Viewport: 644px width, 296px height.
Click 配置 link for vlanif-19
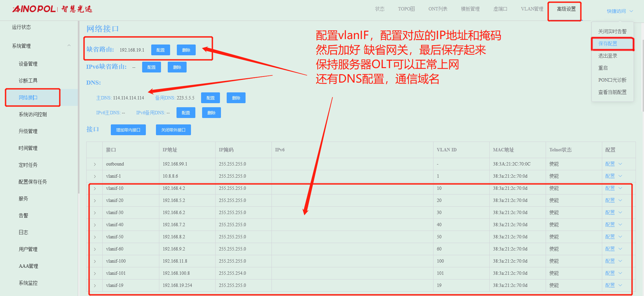click(610, 285)
